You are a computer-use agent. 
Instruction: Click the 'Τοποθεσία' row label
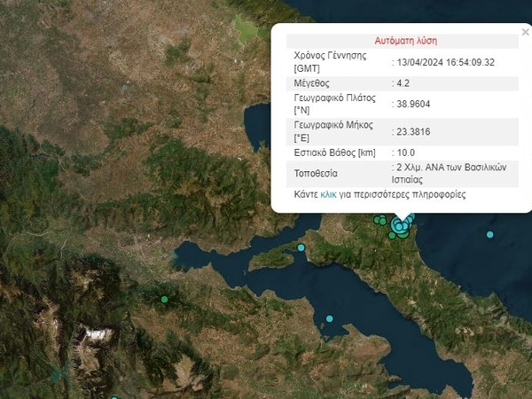(x=316, y=173)
